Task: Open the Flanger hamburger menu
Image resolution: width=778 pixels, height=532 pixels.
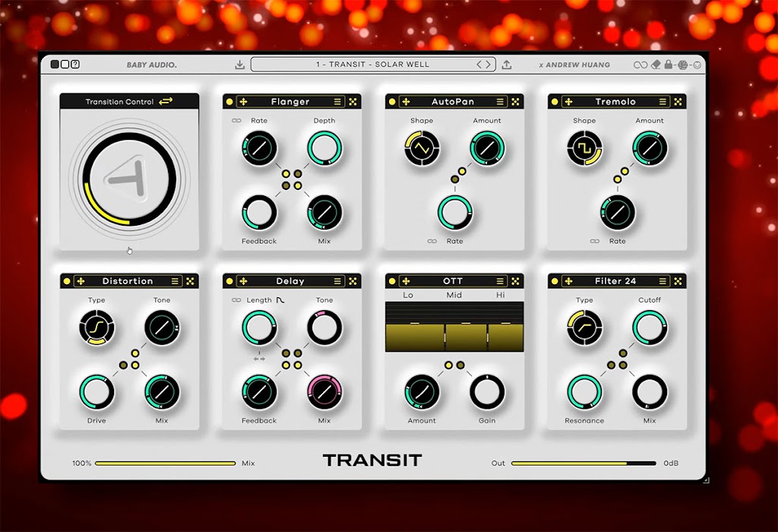Action: [337, 102]
